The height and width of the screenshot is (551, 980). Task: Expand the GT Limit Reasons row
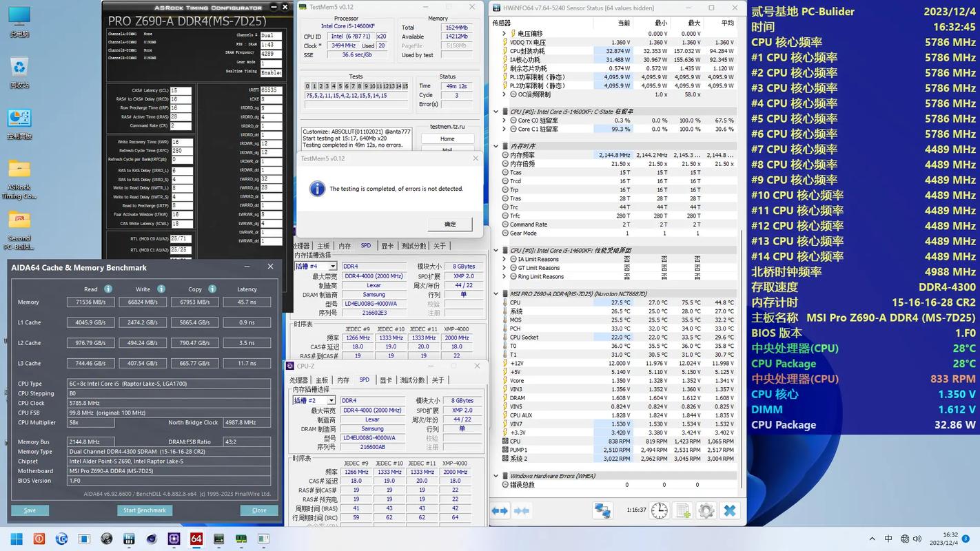[504, 268]
